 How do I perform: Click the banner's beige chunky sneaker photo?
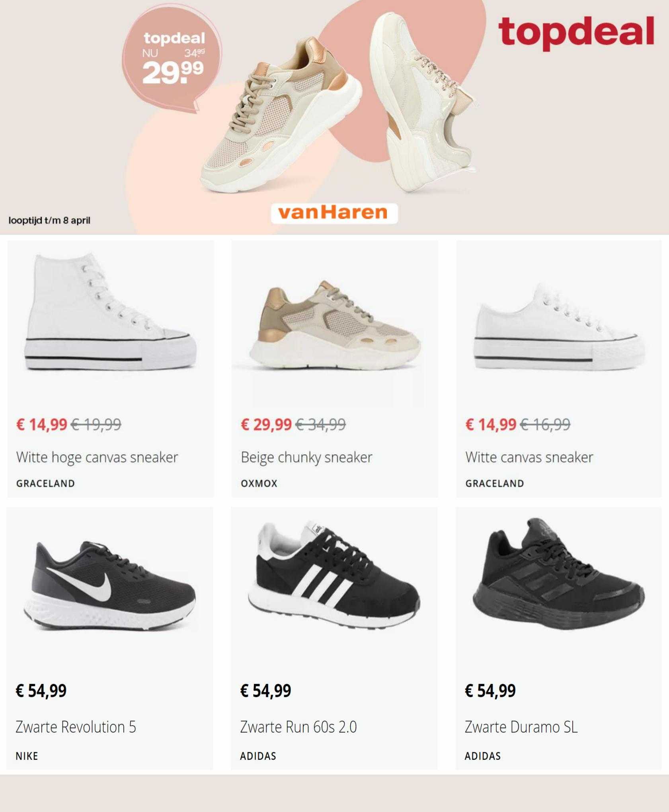click(281, 115)
